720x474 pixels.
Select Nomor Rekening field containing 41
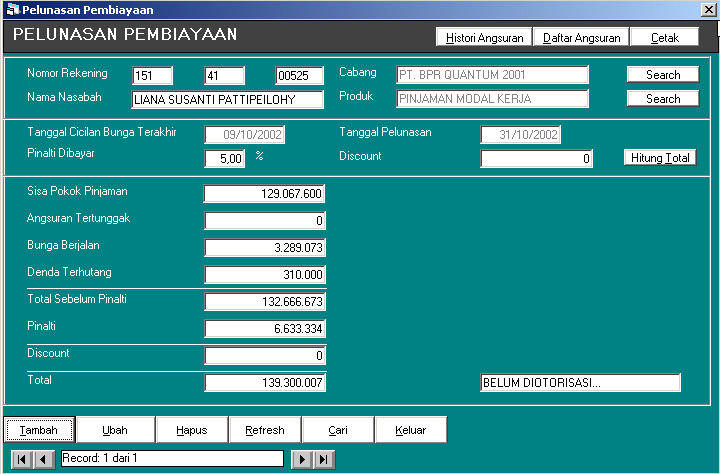point(225,75)
